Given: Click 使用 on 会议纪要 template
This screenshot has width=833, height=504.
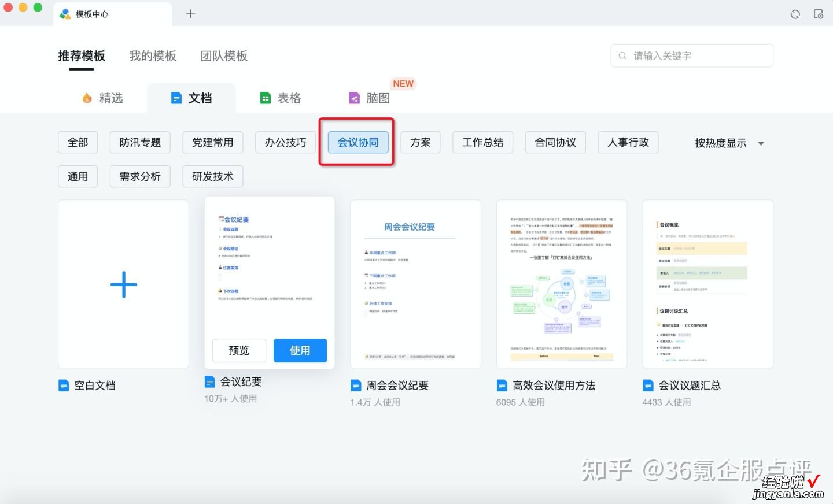Looking at the screenshot, I should [x=300, y=350].
